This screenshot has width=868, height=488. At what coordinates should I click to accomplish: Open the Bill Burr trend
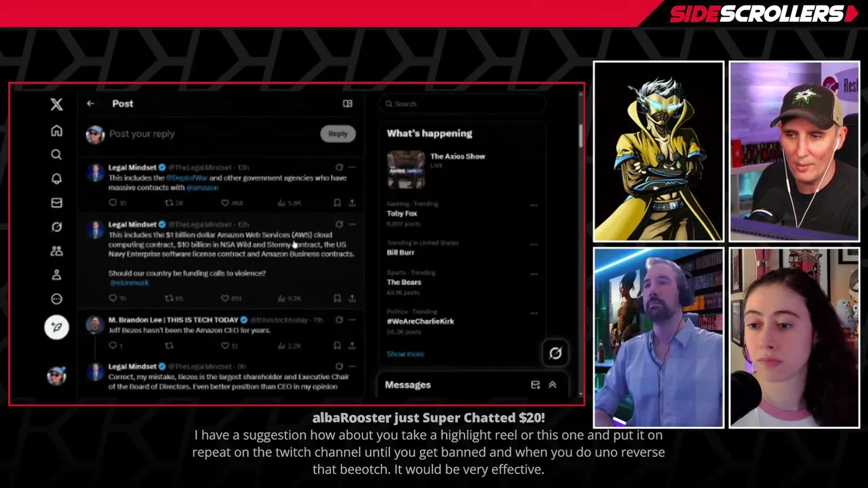(x=400, y=252)
